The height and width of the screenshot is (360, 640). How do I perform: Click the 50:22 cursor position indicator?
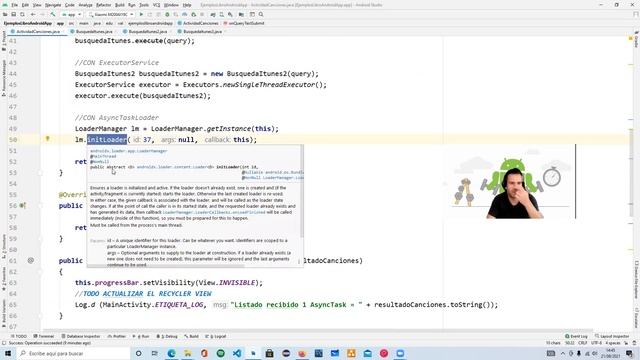(x=569, y=343)
